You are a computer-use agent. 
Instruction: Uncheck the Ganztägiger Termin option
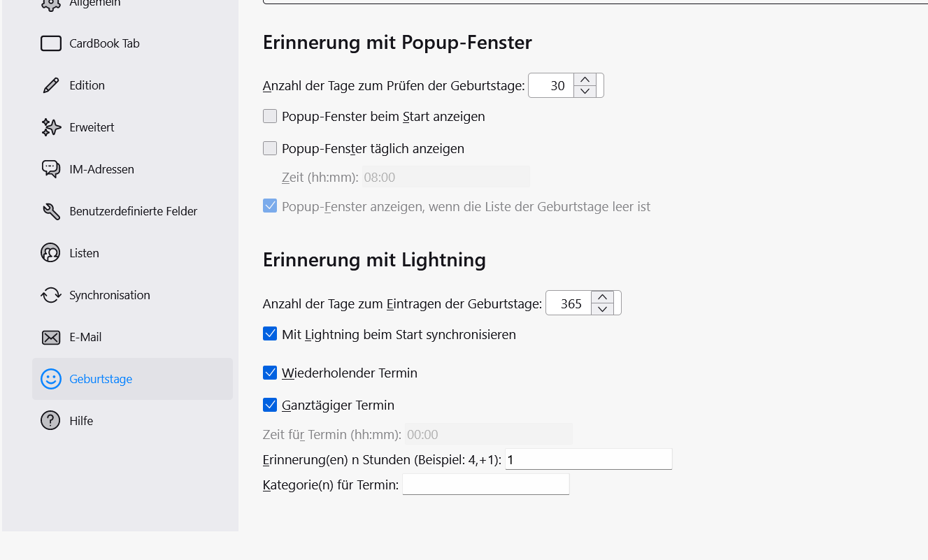coord(270,405)
